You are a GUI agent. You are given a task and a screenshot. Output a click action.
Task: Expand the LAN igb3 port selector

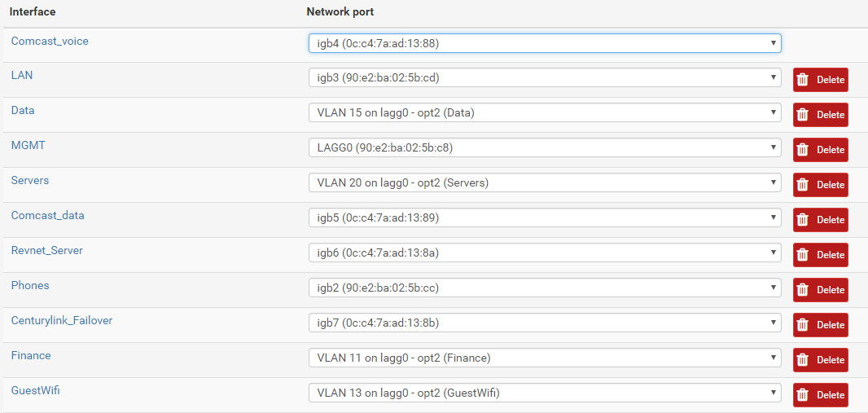[x=545, y=78]
